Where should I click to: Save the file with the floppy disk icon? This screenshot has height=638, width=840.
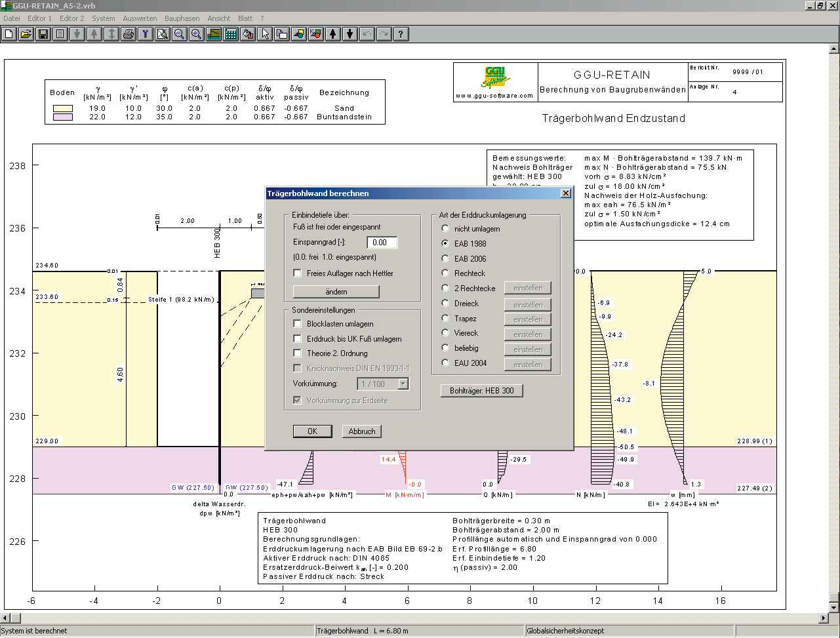(x=43, y=34)
